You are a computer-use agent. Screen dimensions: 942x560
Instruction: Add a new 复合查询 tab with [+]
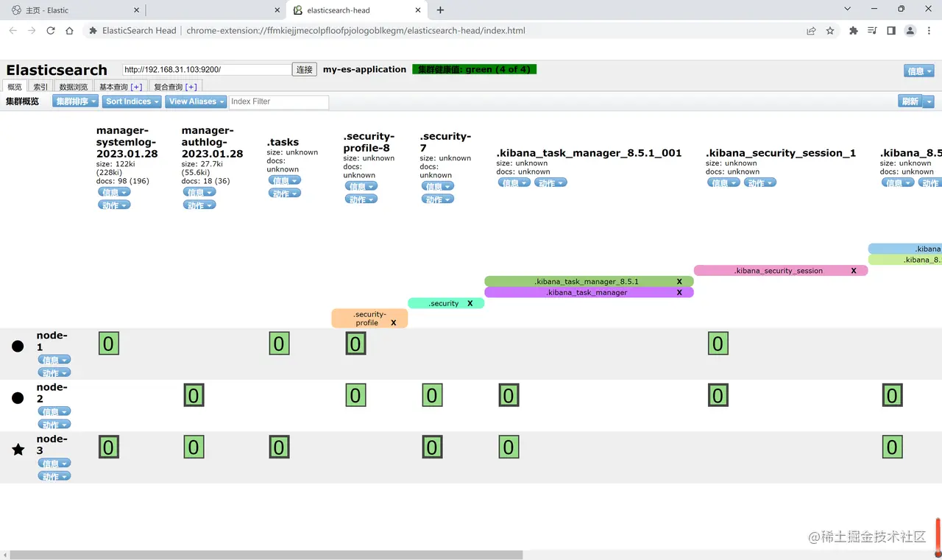click(x=191, y=87)
